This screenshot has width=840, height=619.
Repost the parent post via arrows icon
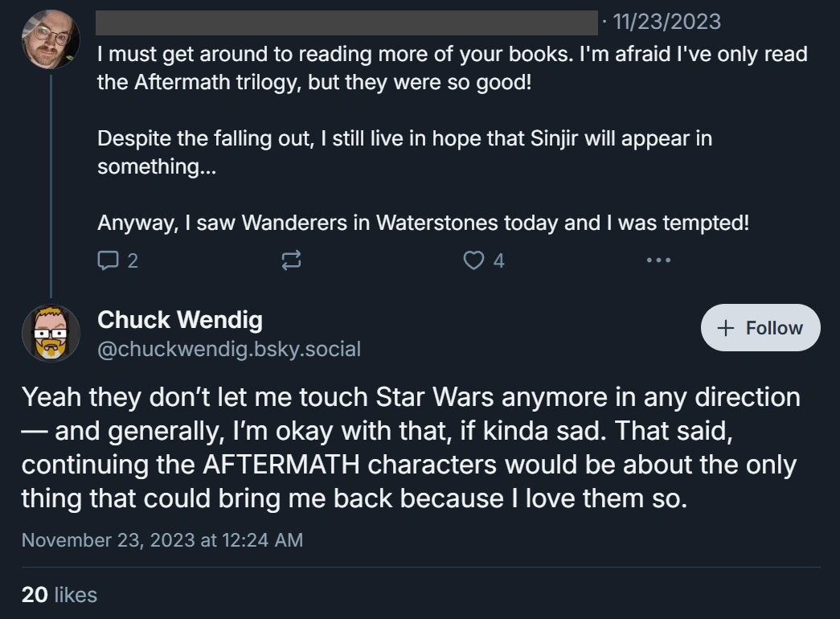pyautogui.click(x=292, y=260)
